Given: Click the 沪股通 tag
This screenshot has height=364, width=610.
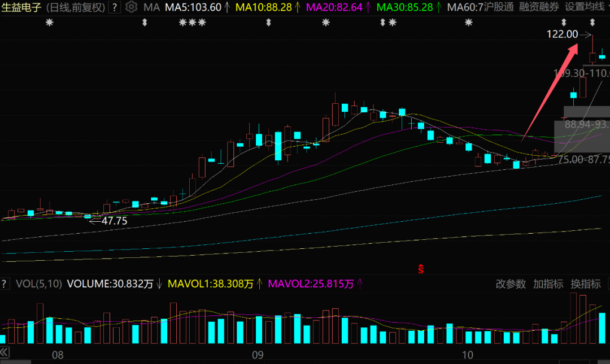Looking at the screenshot, I should tap(499, 7).
